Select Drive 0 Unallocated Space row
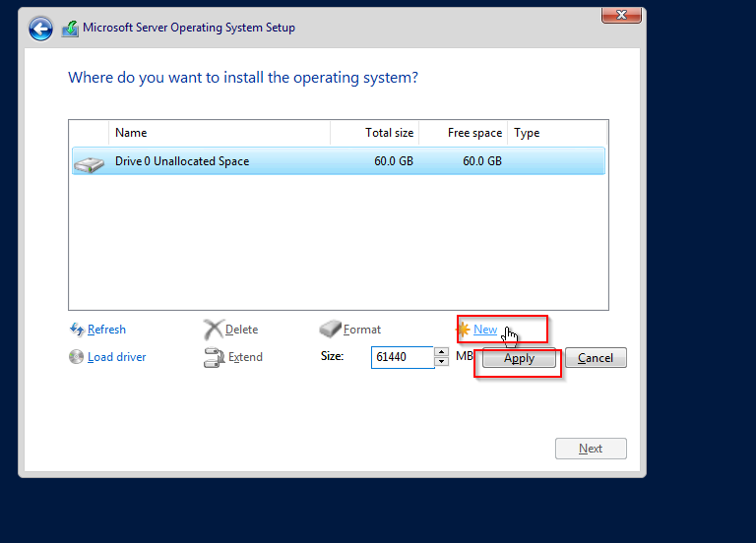The height and width of the screenshot is (543, 756). (x=339, y=161)
